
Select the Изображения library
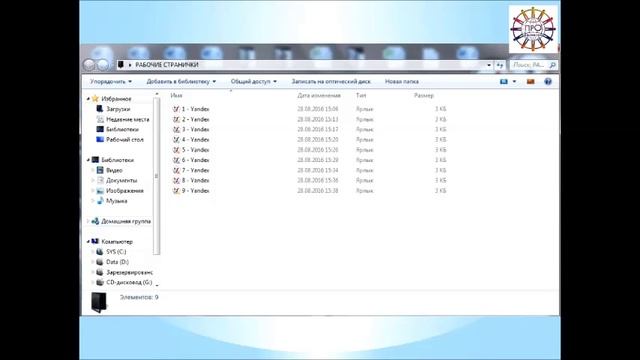coord(124,191)
